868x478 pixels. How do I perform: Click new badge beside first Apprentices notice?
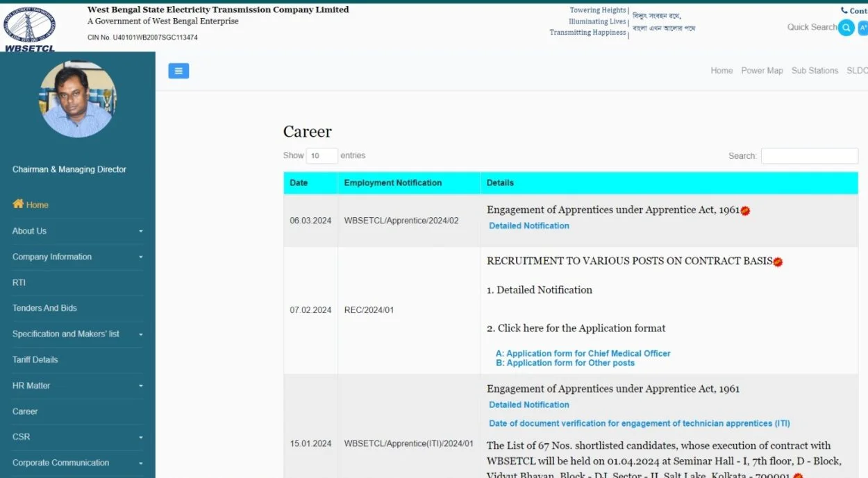[x=745, y=210]
